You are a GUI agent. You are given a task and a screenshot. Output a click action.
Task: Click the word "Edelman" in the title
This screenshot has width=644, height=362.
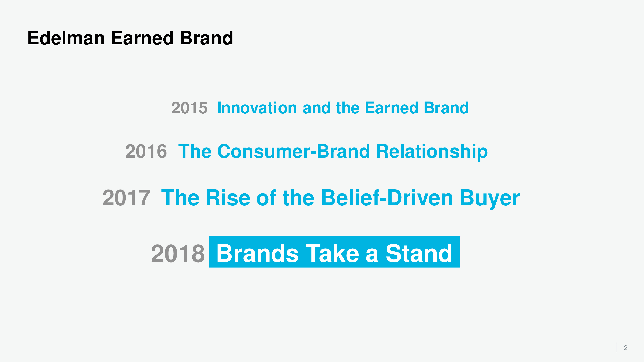click(66, 38)
